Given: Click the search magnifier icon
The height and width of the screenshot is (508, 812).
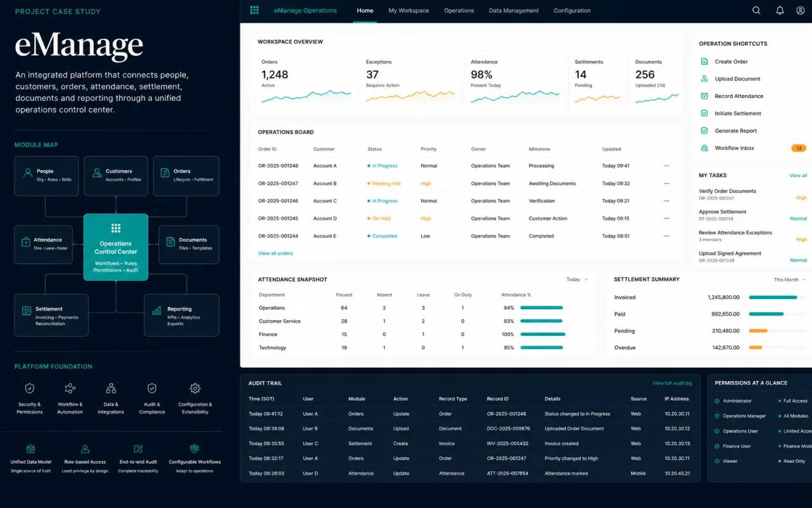Looking at the screenshot, I should click(x=756, y=10).
